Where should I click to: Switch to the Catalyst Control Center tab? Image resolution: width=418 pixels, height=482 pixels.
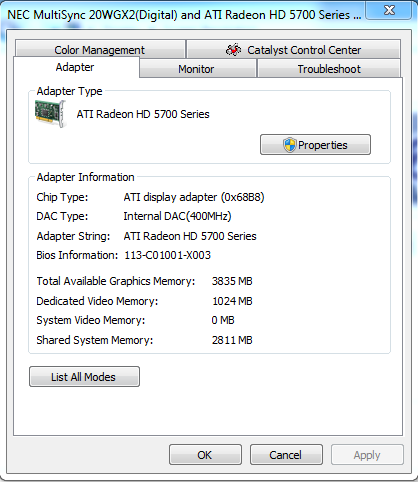coord(294,49)
